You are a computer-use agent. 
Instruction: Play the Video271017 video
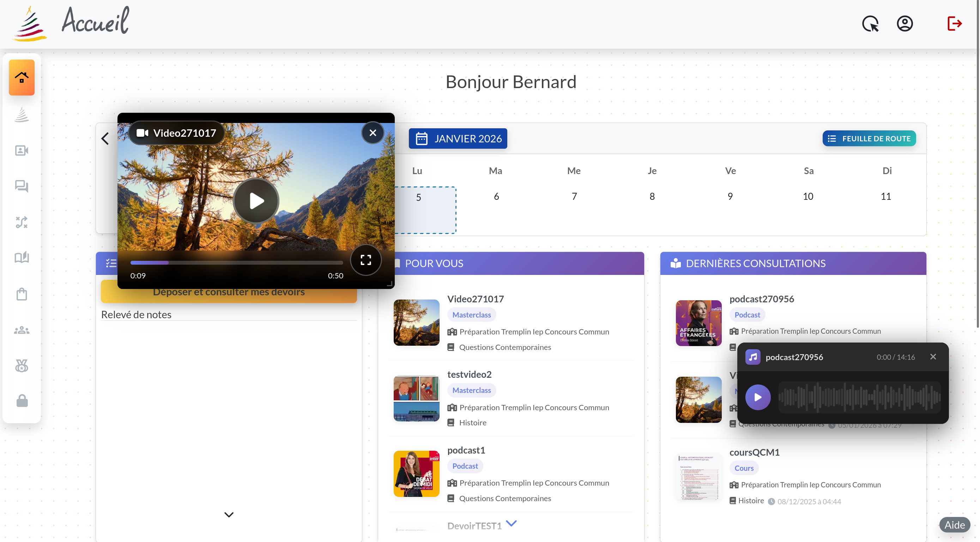[256, 201]
